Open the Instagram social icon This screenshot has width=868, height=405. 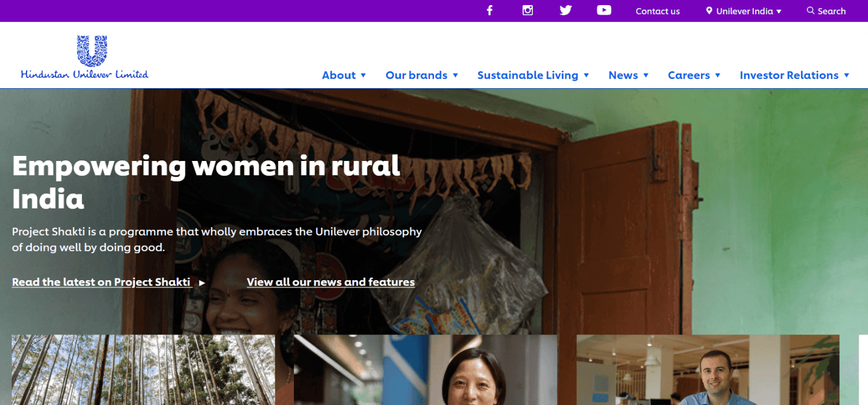[527, 11]
